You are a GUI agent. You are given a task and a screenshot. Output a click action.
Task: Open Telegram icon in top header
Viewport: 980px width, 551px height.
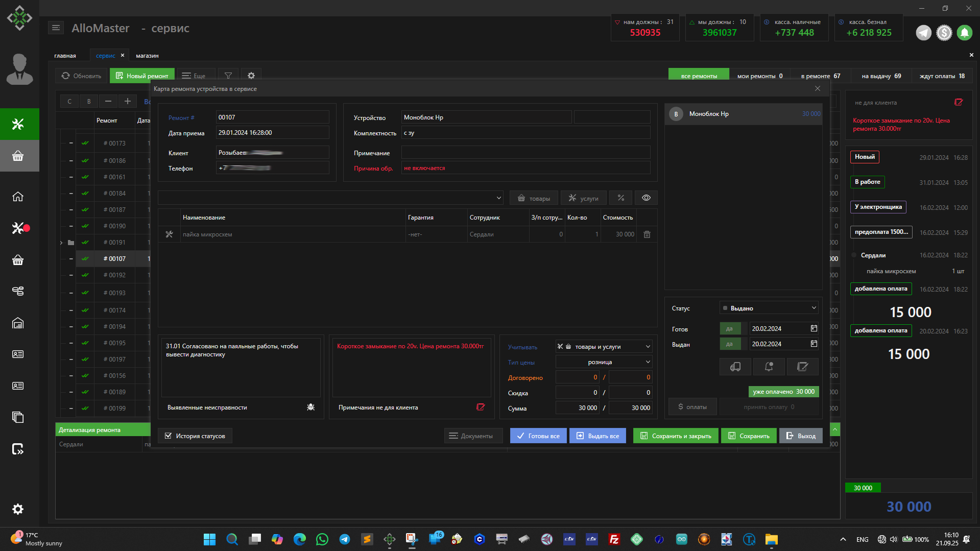pyautogui.click(x=923, y=33)
